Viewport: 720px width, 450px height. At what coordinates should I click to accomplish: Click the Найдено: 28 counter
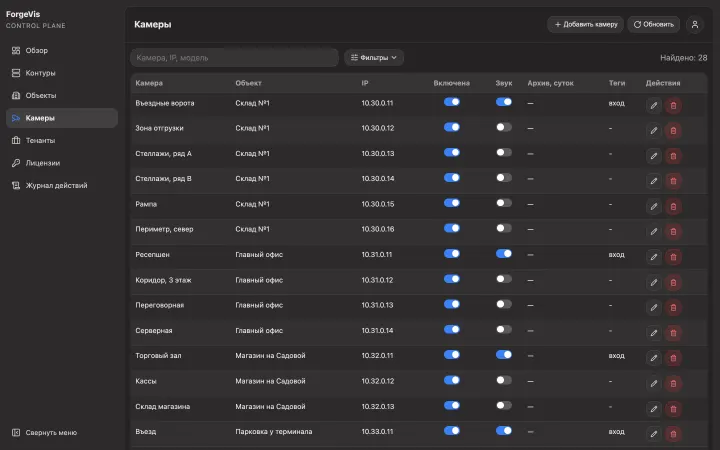point(683,58)
